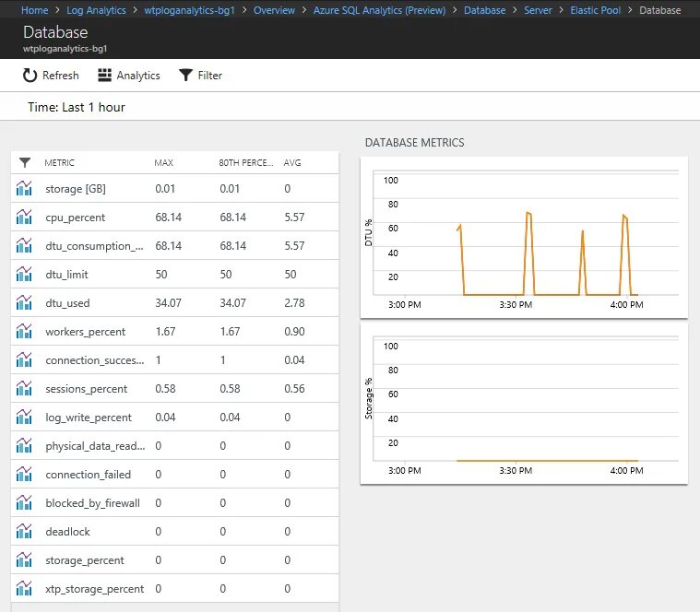
Task: Click dtu_used max value 34.07
Action: click(168, 303)
